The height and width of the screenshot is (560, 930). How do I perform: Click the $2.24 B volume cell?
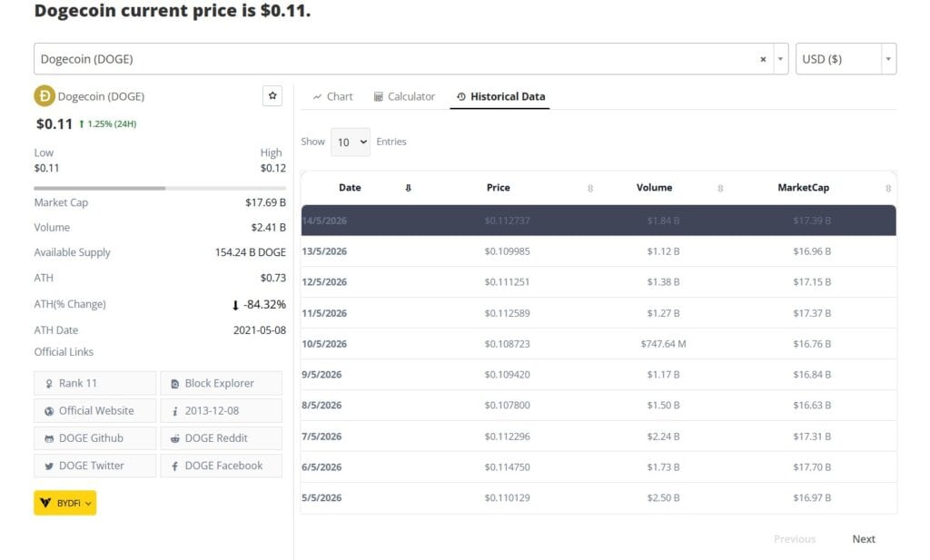click(x=663, y=437)
